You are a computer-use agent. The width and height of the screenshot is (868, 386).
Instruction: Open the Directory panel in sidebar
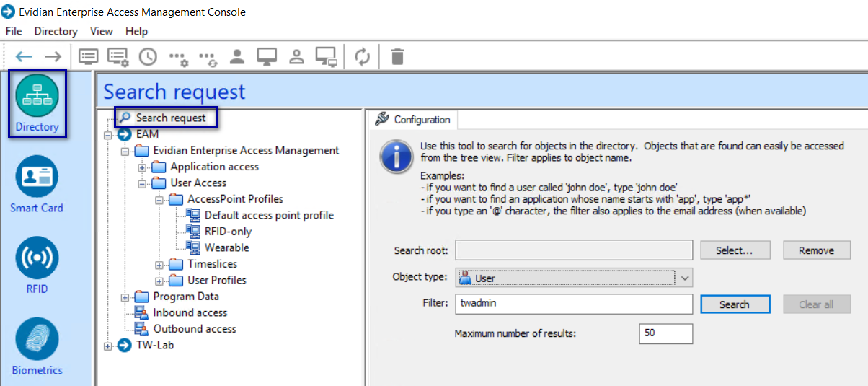click(37, 104)
